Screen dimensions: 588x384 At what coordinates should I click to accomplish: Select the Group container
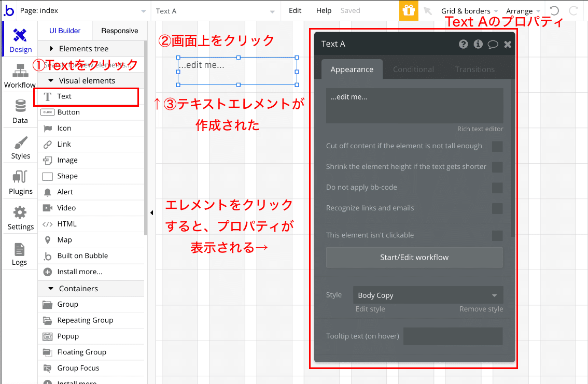coord(91,305)
